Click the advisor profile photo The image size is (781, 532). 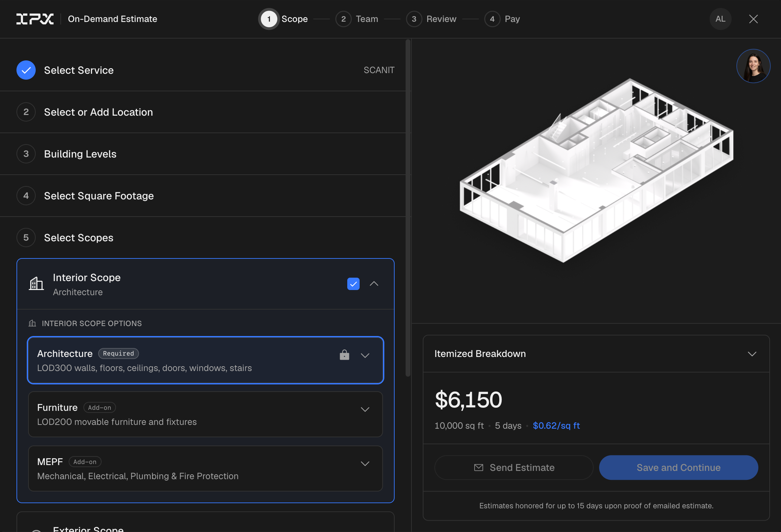tap(754, 66)
